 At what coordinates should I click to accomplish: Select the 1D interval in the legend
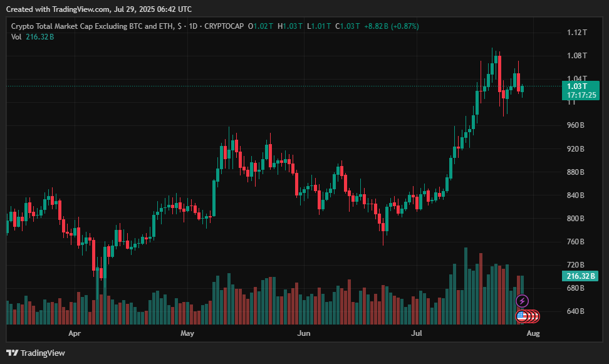194,26
